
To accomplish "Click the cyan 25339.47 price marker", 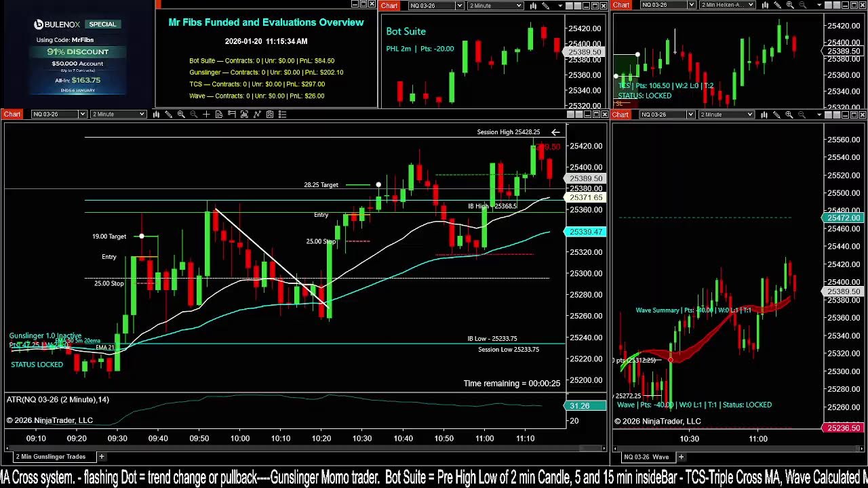I will tap(585, 232).
